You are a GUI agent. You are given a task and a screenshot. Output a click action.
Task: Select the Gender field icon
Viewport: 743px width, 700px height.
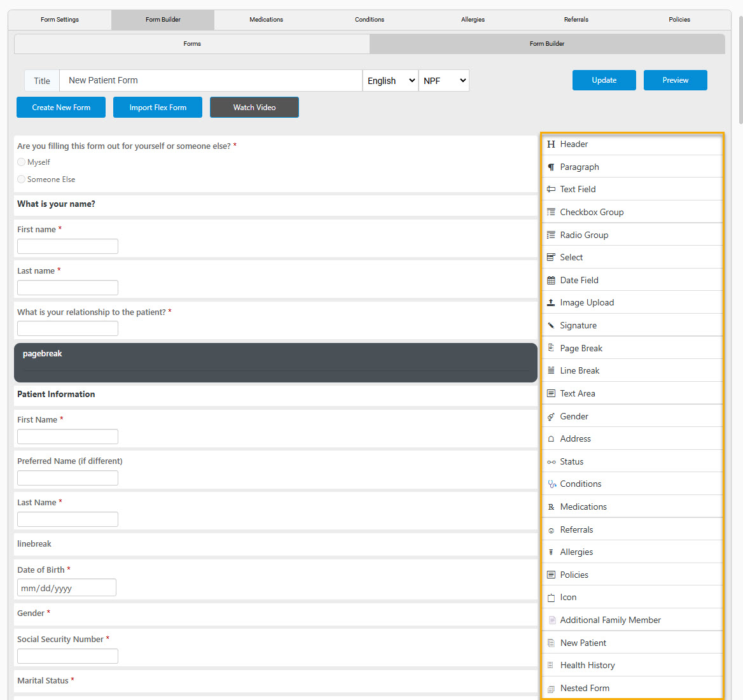point(551,416)
